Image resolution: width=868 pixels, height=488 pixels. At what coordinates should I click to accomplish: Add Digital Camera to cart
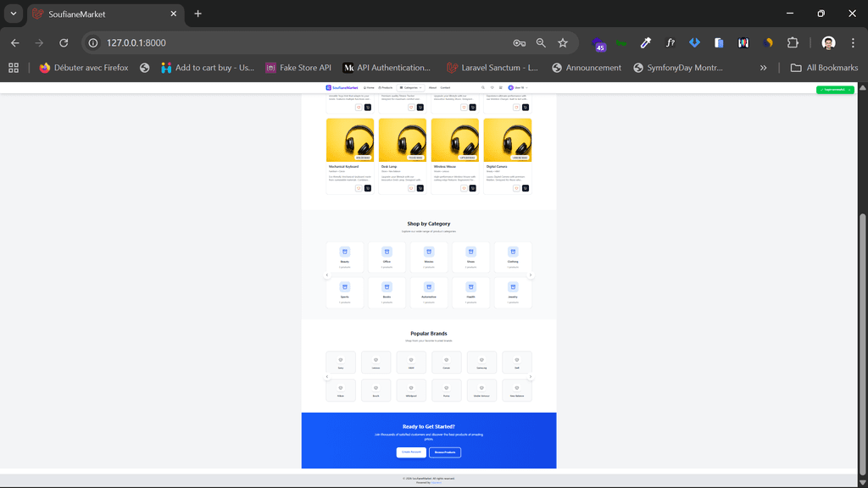point(526,188)
